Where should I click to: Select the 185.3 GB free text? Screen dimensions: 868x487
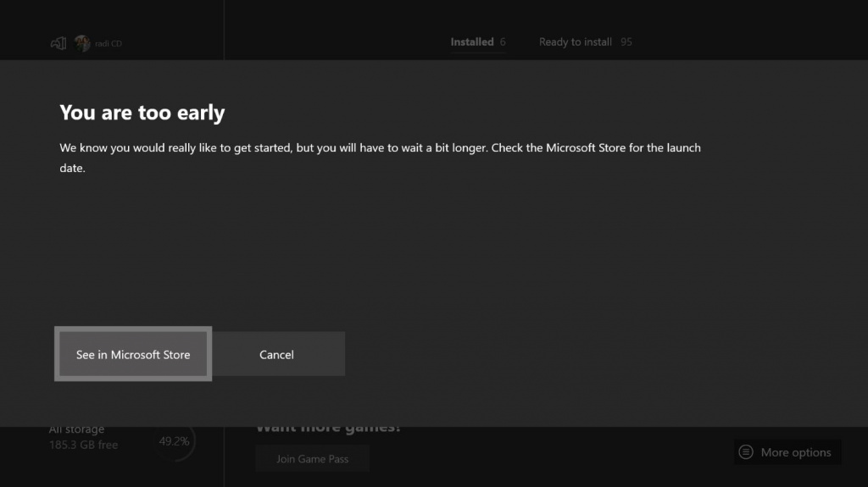click(84, 445)
